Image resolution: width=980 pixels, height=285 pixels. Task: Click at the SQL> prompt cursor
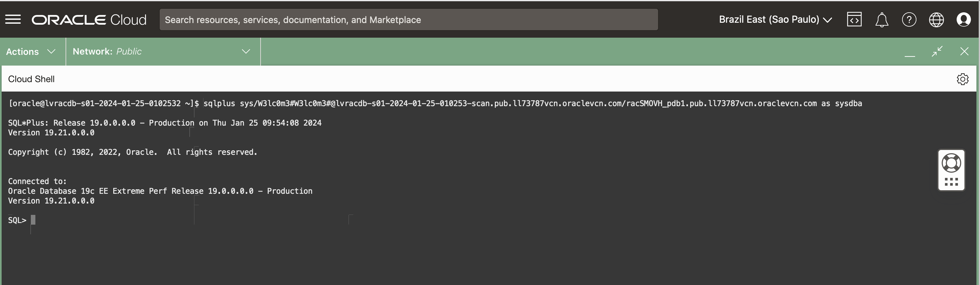[x=33, y=220]
